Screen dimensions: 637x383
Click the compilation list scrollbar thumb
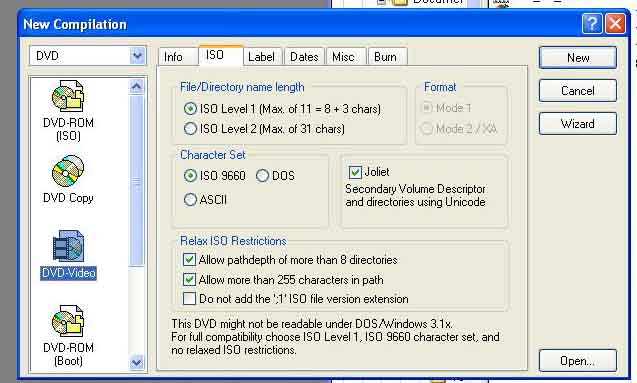pyautogui.click(x=136, y=181)
